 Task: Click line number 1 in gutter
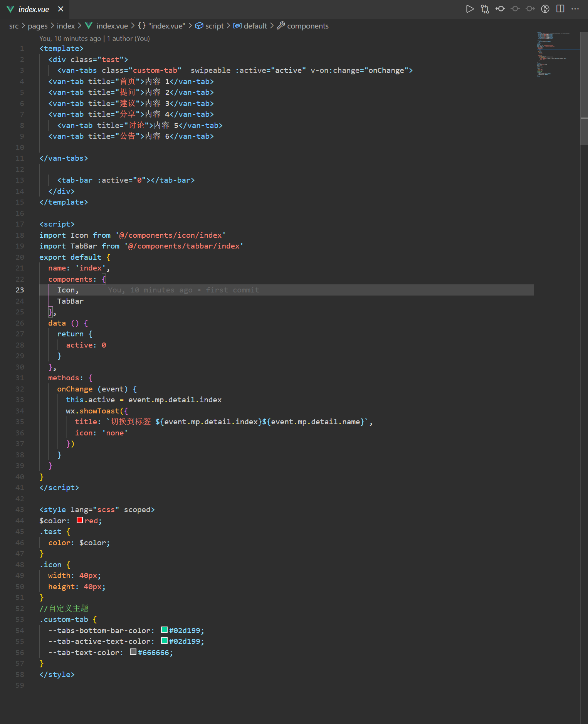tap(22, 49)
